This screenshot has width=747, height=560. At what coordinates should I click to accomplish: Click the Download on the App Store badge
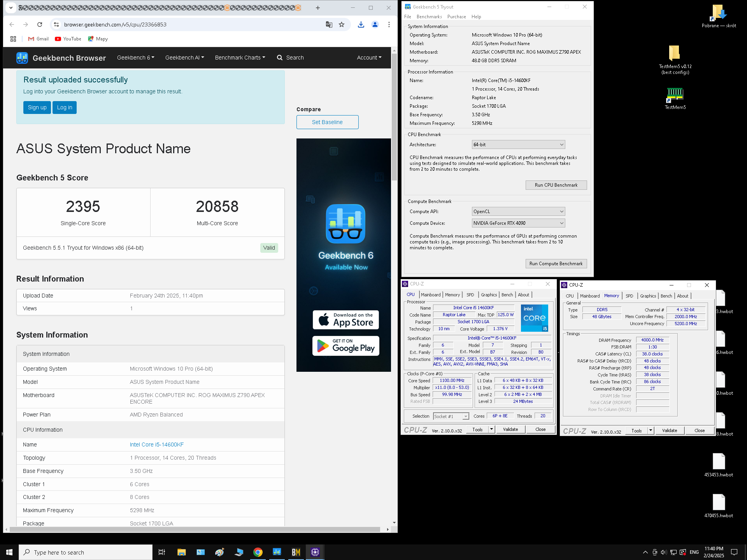345,320
